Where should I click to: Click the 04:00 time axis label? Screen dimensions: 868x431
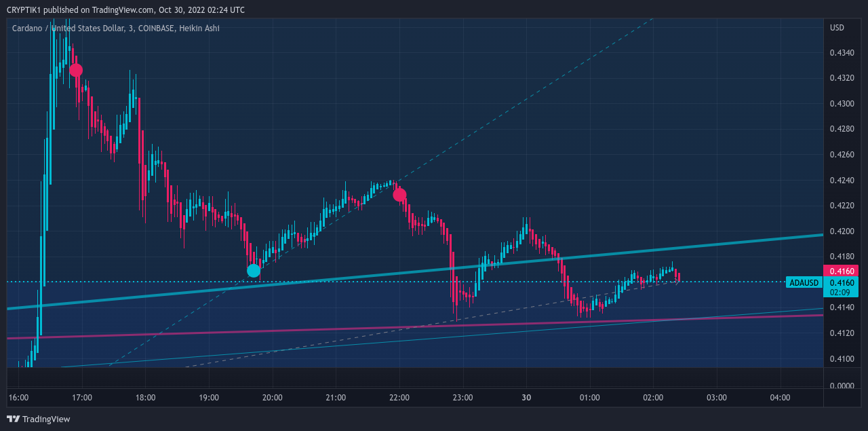point(781,398)
